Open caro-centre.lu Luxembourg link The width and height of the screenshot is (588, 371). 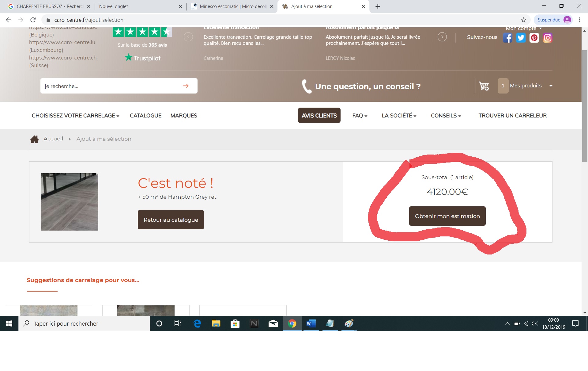pos(62,42)
